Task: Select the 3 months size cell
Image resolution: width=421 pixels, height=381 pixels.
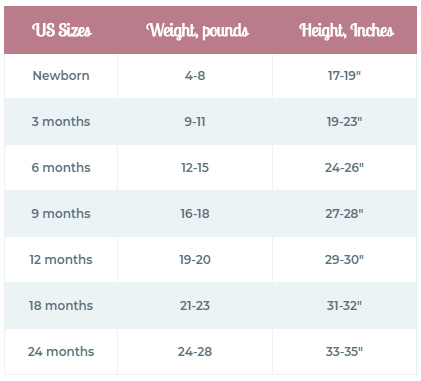Action: click(61, 122)
